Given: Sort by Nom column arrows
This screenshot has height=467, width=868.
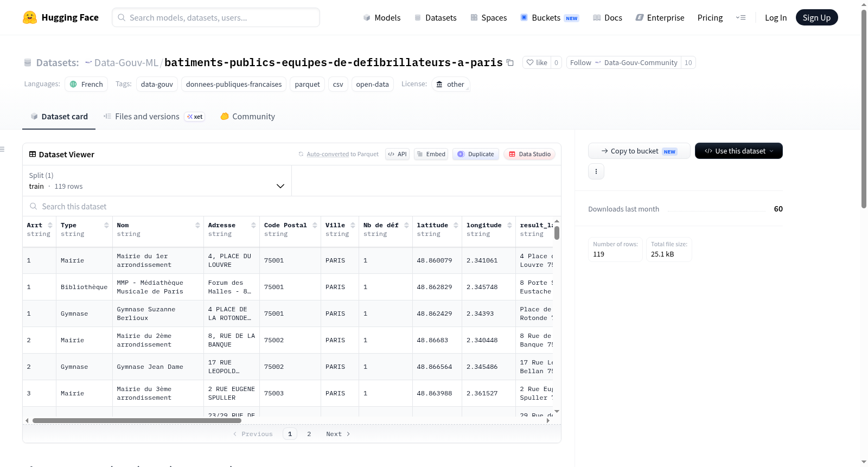Looking at the screenshot, I should click(197, 225).
